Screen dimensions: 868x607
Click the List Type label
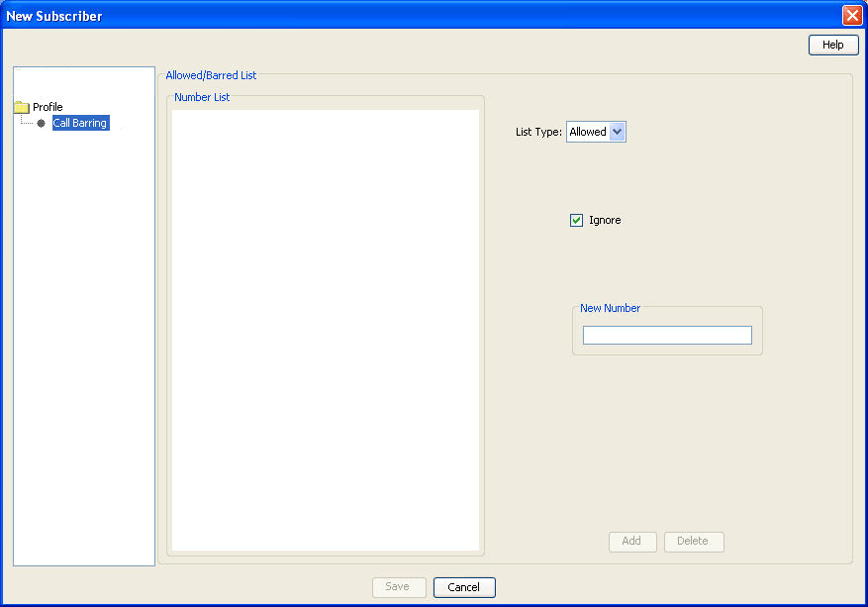538,132
